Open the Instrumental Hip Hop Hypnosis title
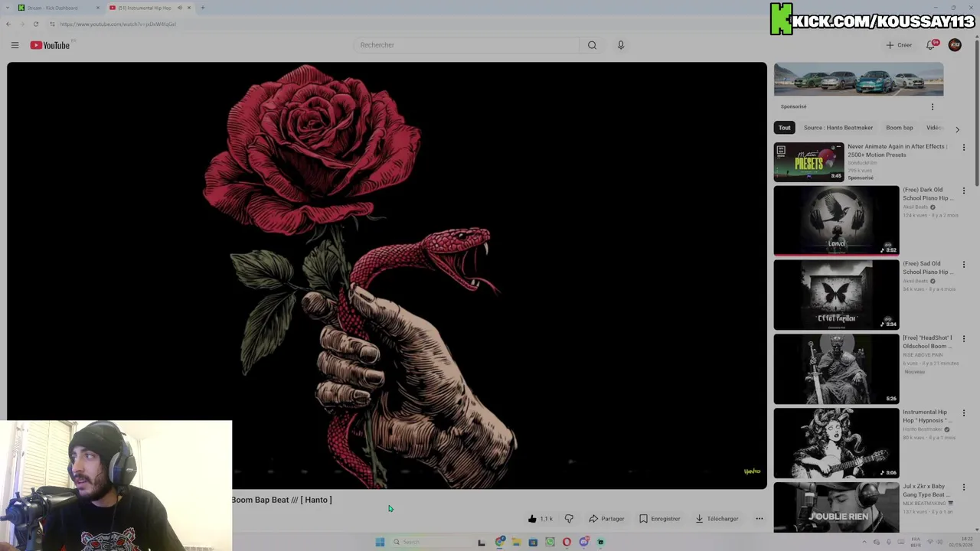 [927, 416]
